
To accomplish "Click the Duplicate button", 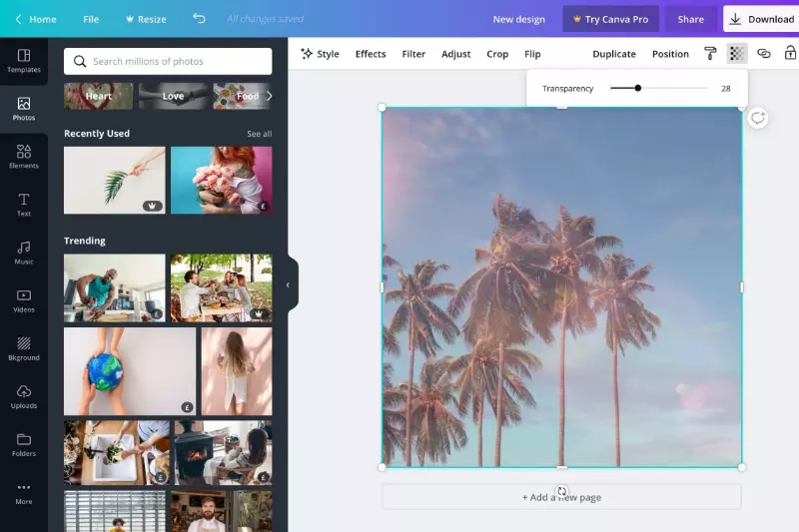I will tap(614, 54).
